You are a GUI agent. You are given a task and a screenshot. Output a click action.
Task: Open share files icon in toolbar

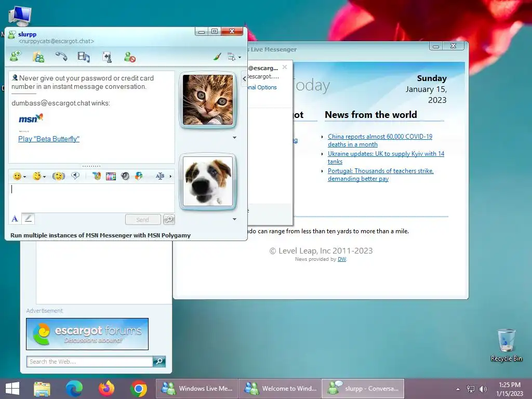pos(38,57)
